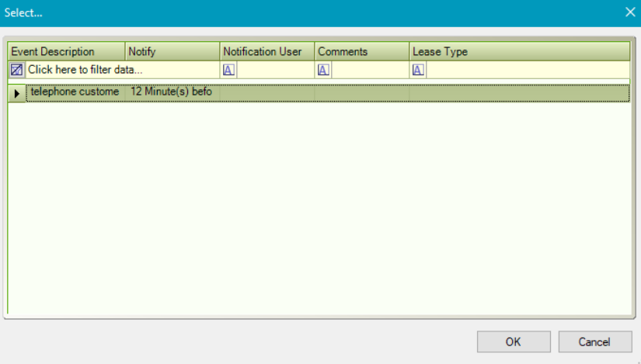This screenshot has height=364, width=641.
Task: Sort by the Notify column header
Action: click(x=172, y=51)
